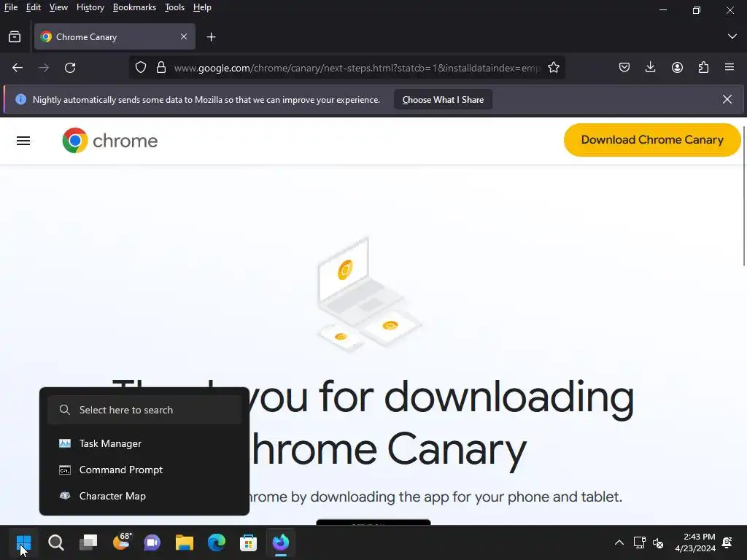Launch Microsoft Edge from taskbar
This screenshot has width=747, height=560.
pyautogui.click(x=217, y=542)
